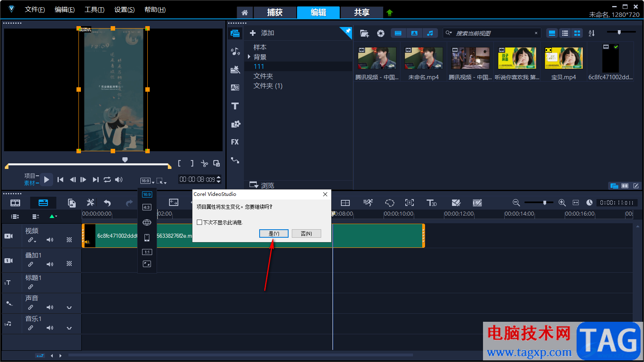
Task: Open the motion path library icon
Action: click(235, 160)
